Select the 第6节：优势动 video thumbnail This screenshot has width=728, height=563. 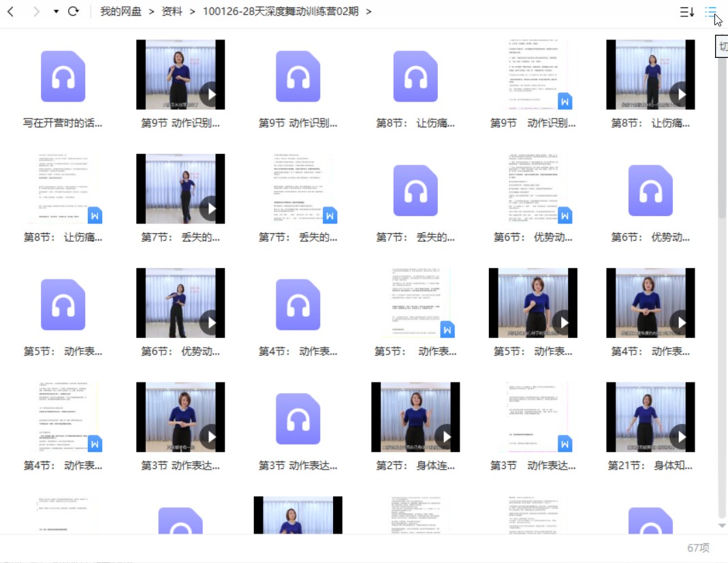(180, 303)
